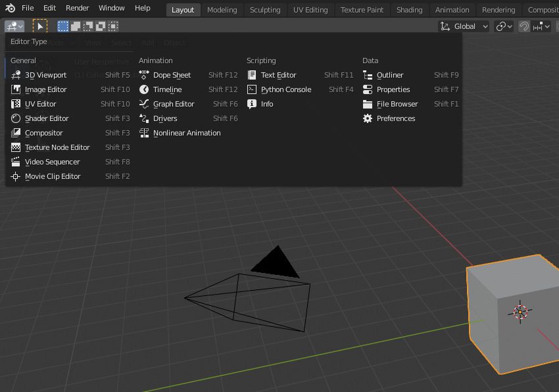The image size is (559, 392).
Task: Switch to the Layout workspace tab
Action: 183,10
